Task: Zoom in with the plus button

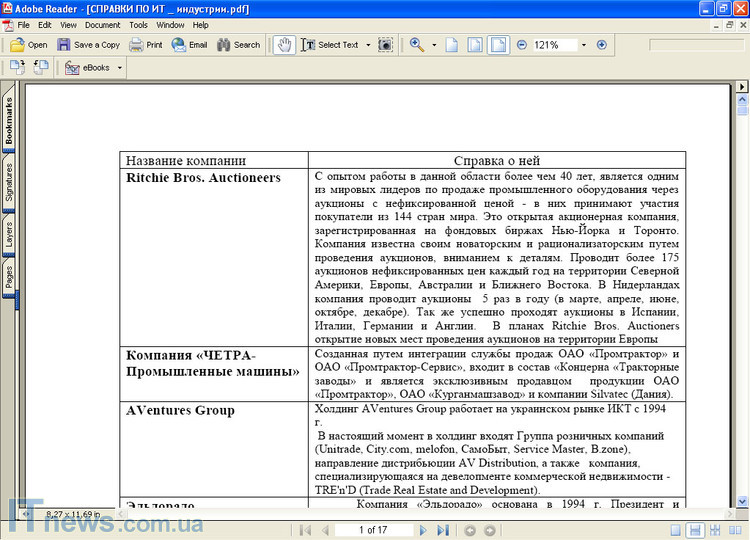Action: click(x=602, y=45)
